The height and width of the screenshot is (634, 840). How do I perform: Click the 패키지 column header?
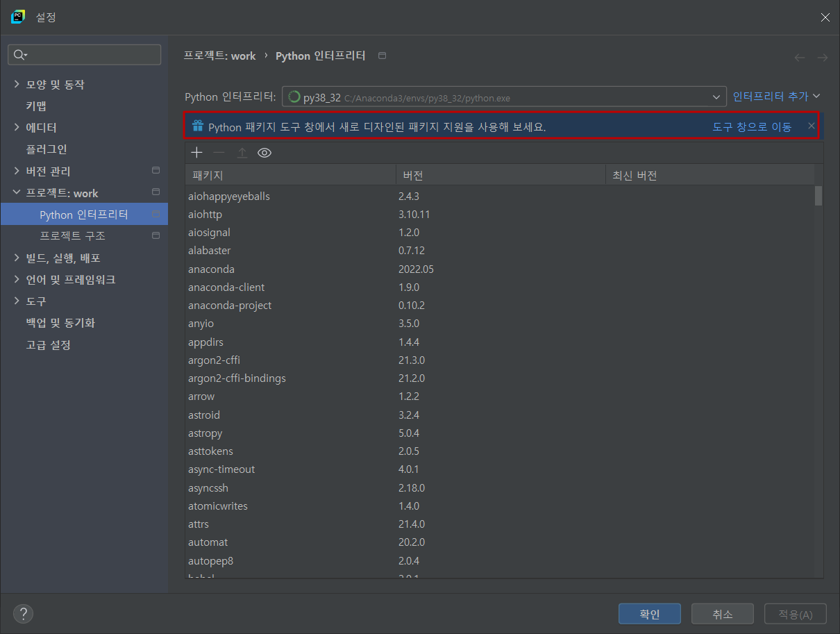[290, 175]
